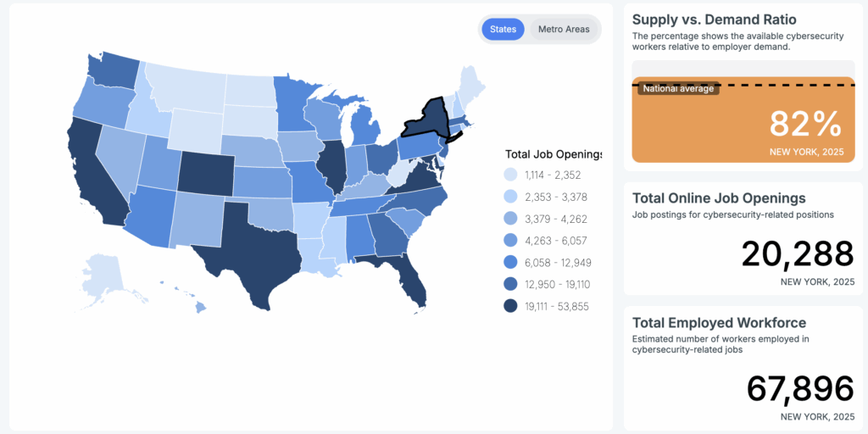This screenshot has height=434, width=868.
Task: Click the National average label
Action: 678,88
